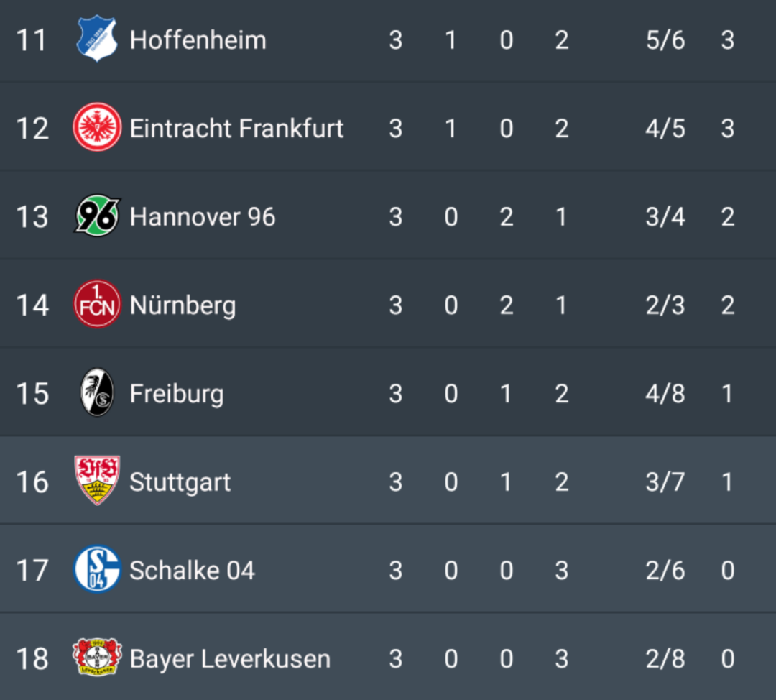This screenshot has height=700, width=776.
Task: Click Freiburg's 4/8 goals ratio
Action: pyautogui.click(x=665, y=394)
